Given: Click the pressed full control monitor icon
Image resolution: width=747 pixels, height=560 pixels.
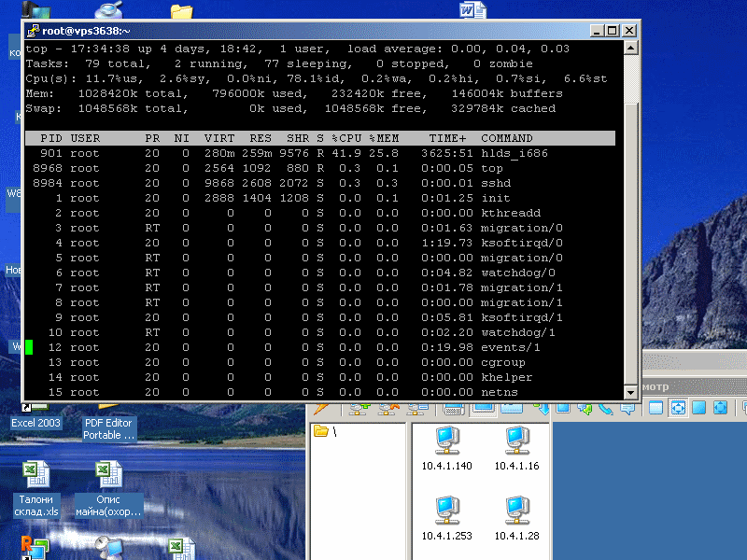Looking at the screenshot, I should [x=483, y=409].
